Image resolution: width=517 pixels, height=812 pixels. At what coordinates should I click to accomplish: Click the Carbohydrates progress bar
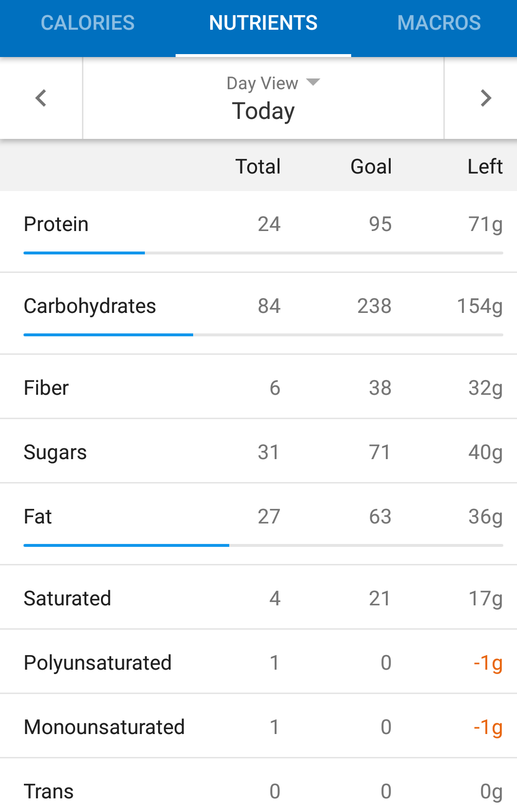coord(263,335)
